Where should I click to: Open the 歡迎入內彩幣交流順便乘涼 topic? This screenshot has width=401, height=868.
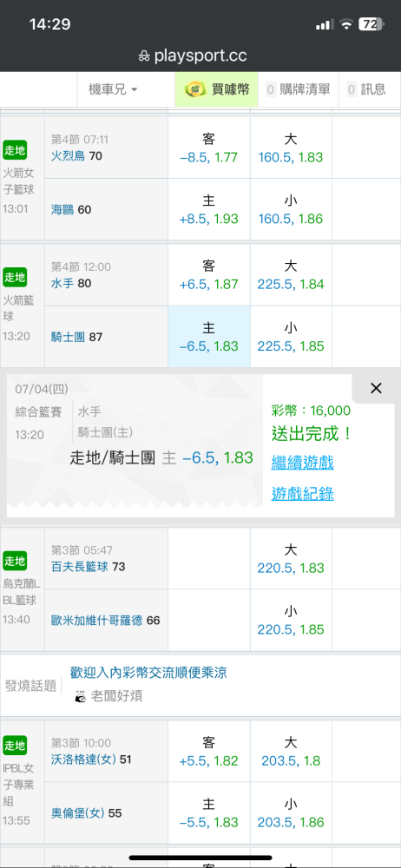pos(148,674)
